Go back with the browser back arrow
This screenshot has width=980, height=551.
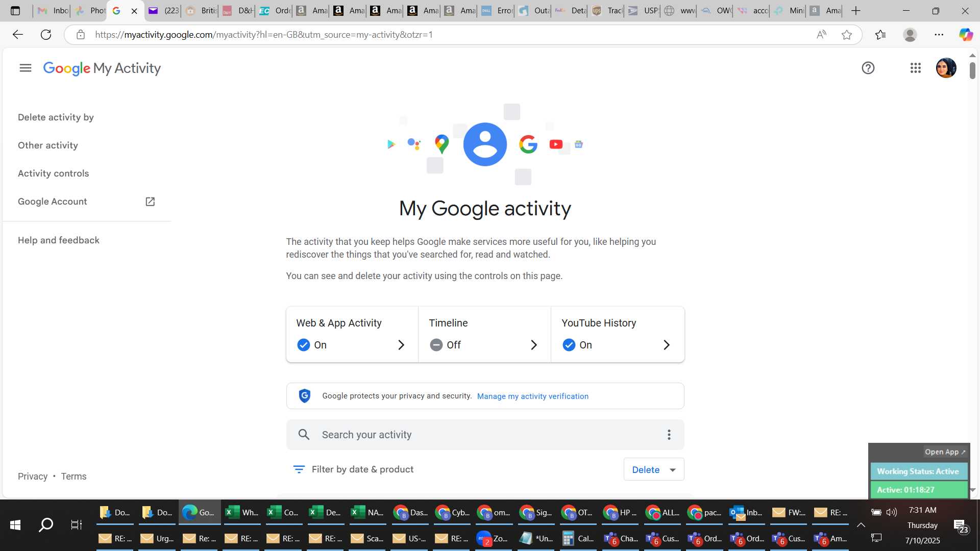pyautogui.click(x=18, y=35)
